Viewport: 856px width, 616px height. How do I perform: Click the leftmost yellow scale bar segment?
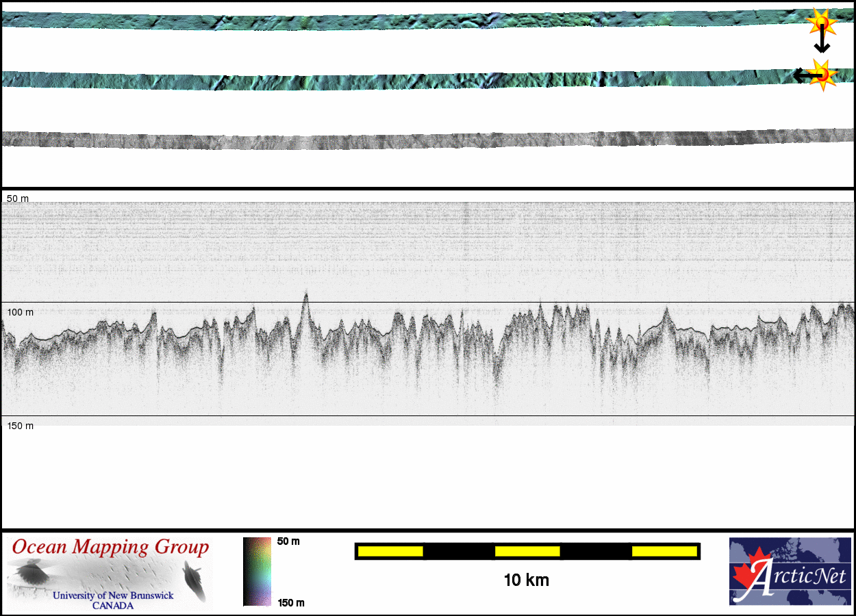(x=390, y=551)
